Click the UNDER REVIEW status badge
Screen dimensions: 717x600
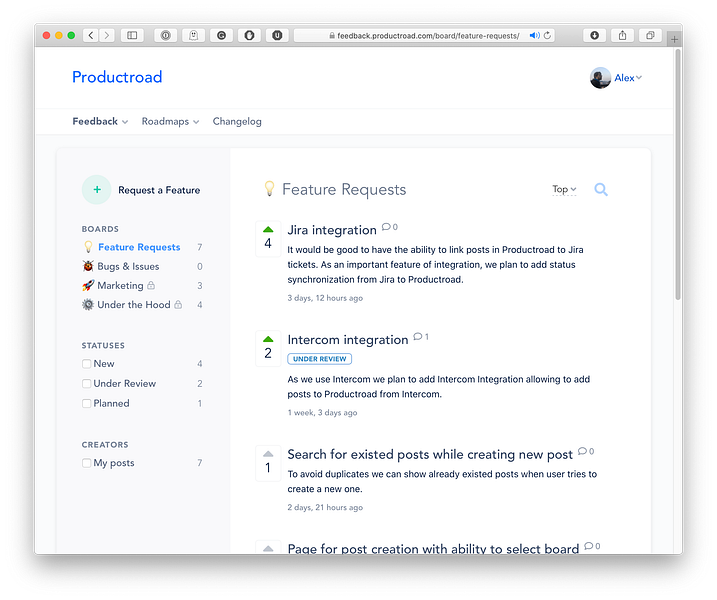320,359
